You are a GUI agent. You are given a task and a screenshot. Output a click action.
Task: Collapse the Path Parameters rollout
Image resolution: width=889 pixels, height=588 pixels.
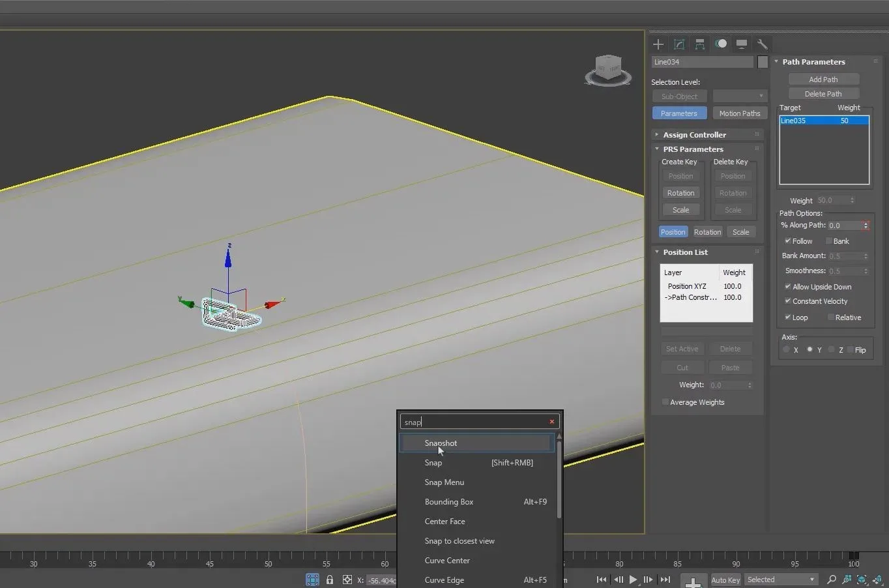[x=813, y=62]
